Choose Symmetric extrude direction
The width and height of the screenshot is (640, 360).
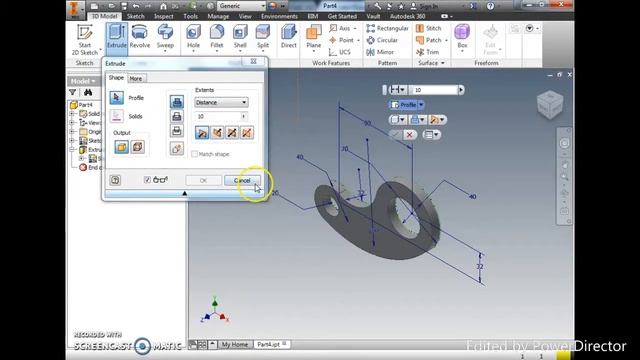[x=232, y=133]
